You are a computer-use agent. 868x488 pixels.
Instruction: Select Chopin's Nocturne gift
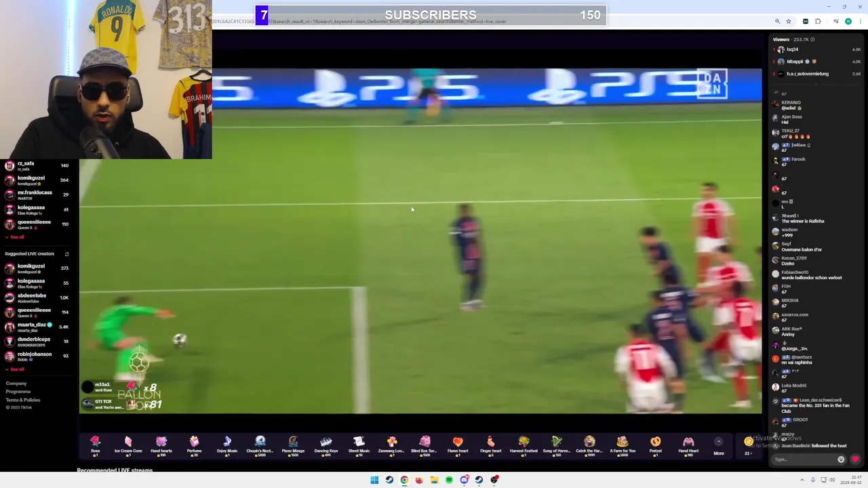point(260,445)
